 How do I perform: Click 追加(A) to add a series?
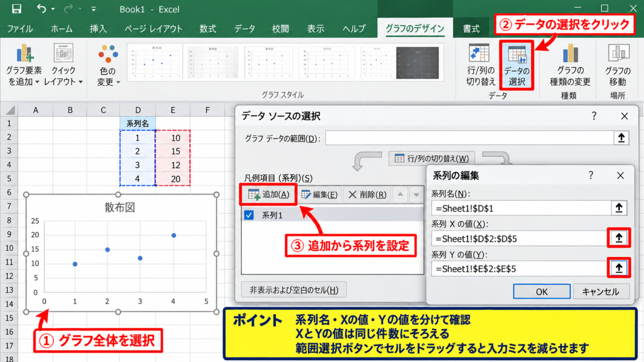pos(269,195)
